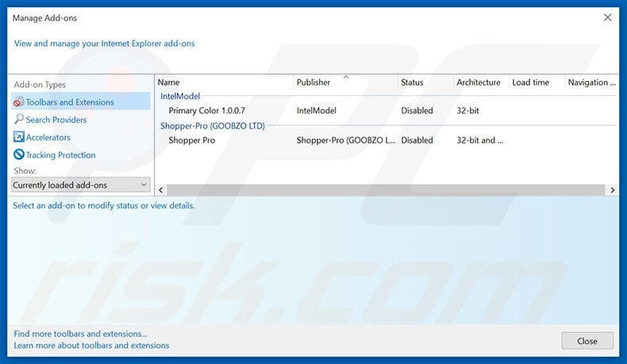Click the '32-bit and ...' architecture cell
This screenshot has height=364, width=627.
(480, 140)
